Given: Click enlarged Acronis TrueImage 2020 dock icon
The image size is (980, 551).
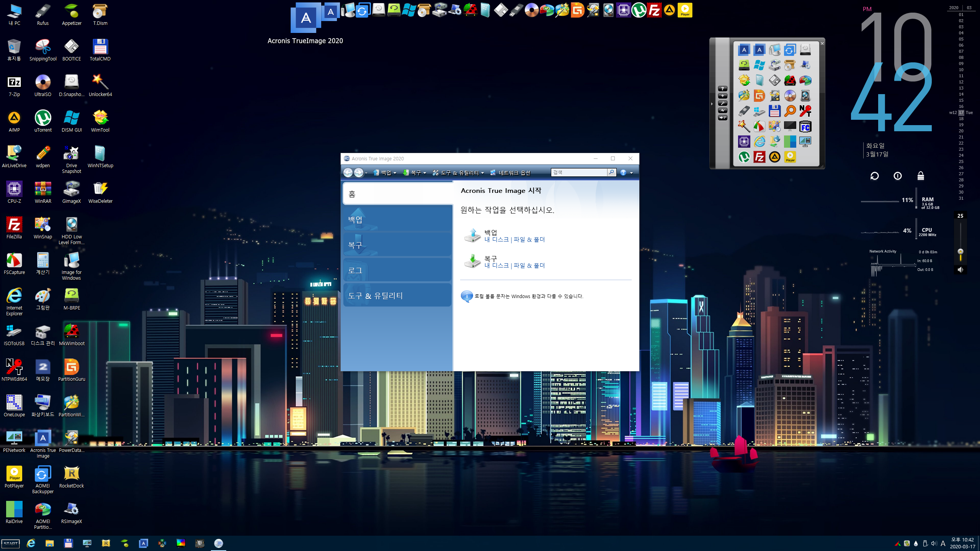Looking at the screenshot, I should (305, 18).
